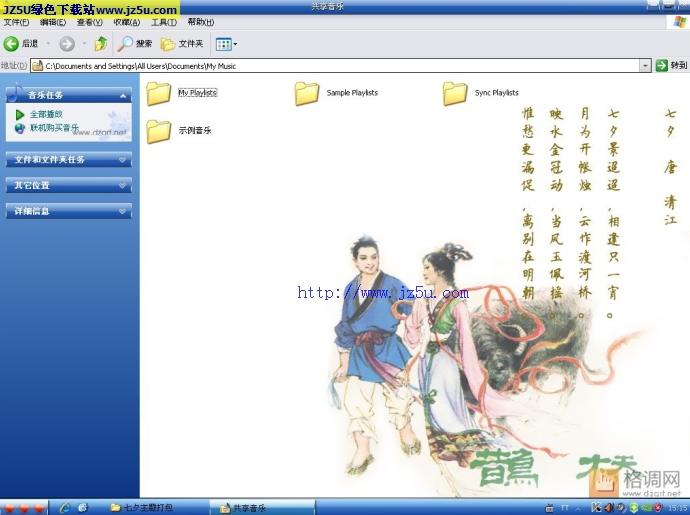Open the 工具(T) menu
This screenshot has height=515, width=690.
click(x=164, y=22)
